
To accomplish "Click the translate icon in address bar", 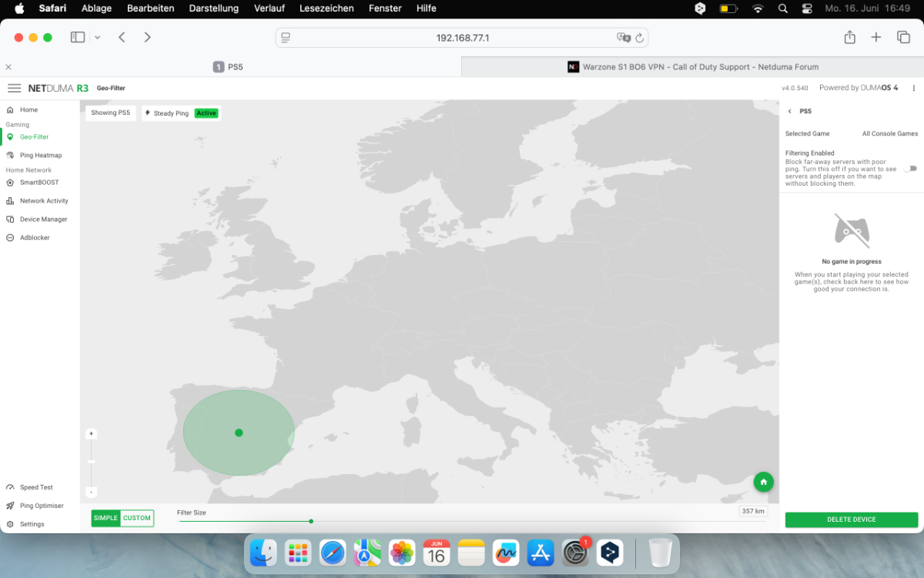I will point(623,38).
